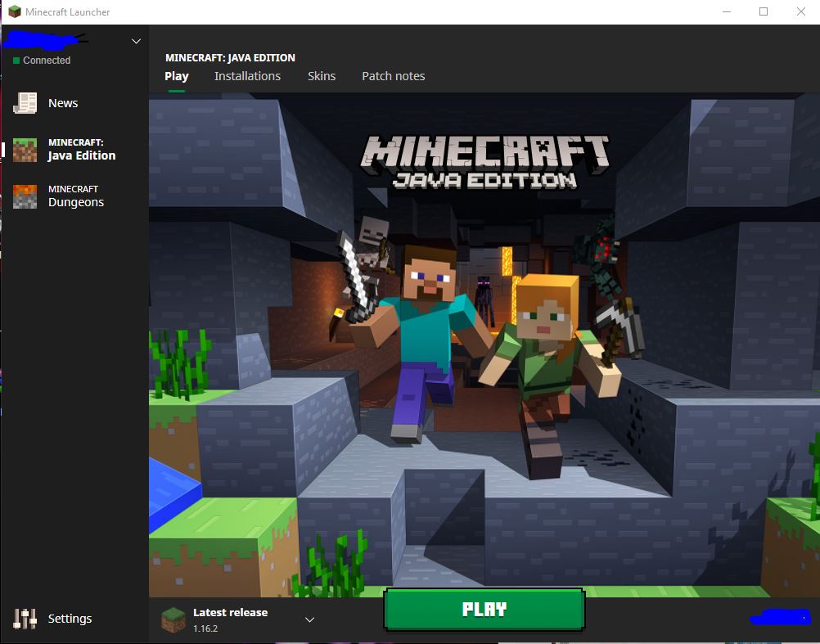Open the Latest release 1.16.2 selector
The image size is (820, 644).
[239, 620]
